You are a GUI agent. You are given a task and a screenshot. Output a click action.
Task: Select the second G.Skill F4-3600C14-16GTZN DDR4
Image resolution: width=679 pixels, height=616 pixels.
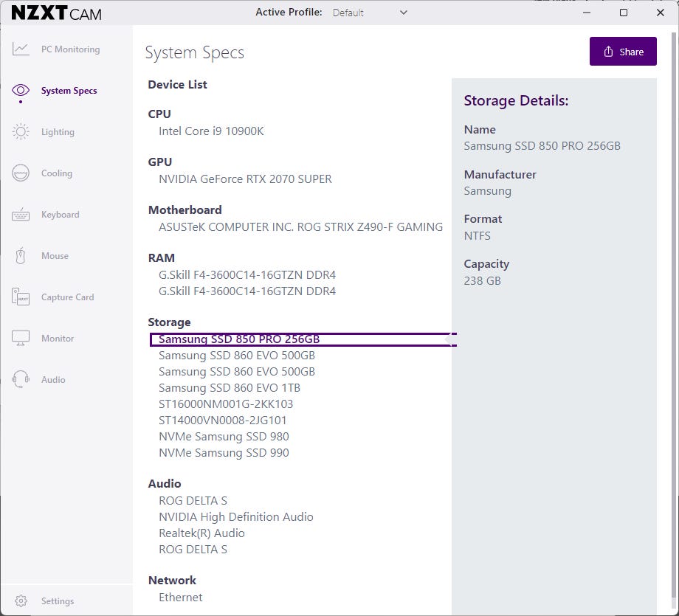click(247, 291)
